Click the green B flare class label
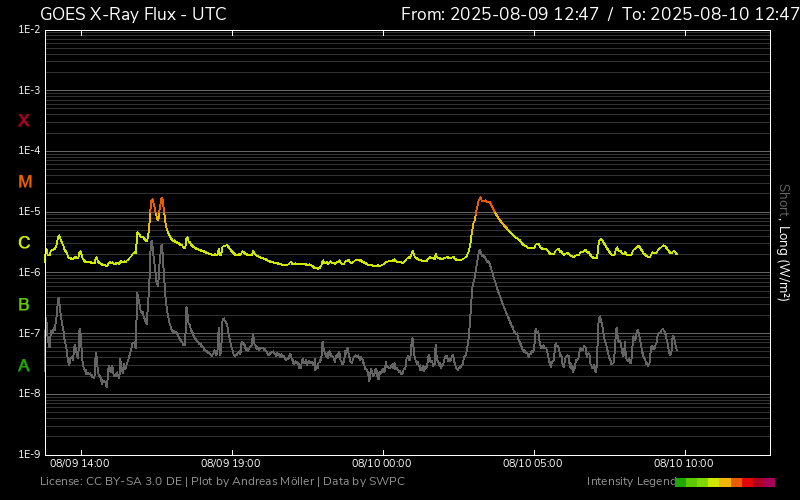 pos(24,304)
